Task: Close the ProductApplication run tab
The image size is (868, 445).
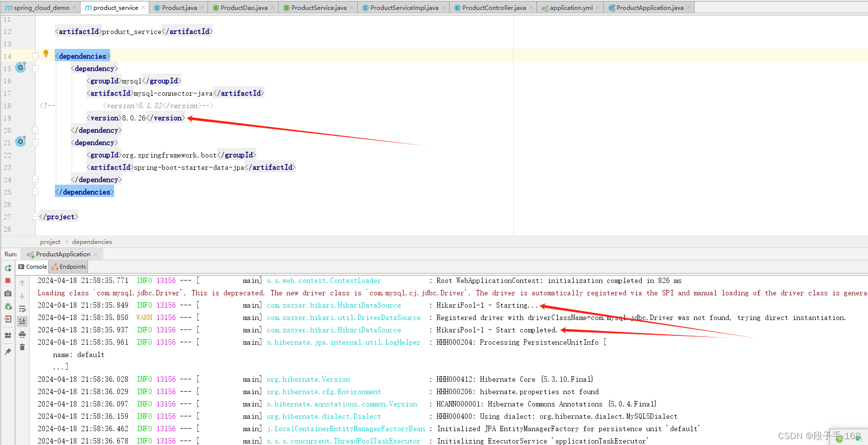Action: (x=96, y=254)
